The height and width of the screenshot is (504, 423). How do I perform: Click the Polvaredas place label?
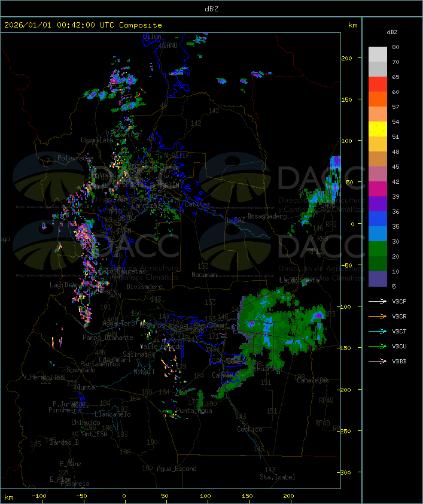[75, 158]
